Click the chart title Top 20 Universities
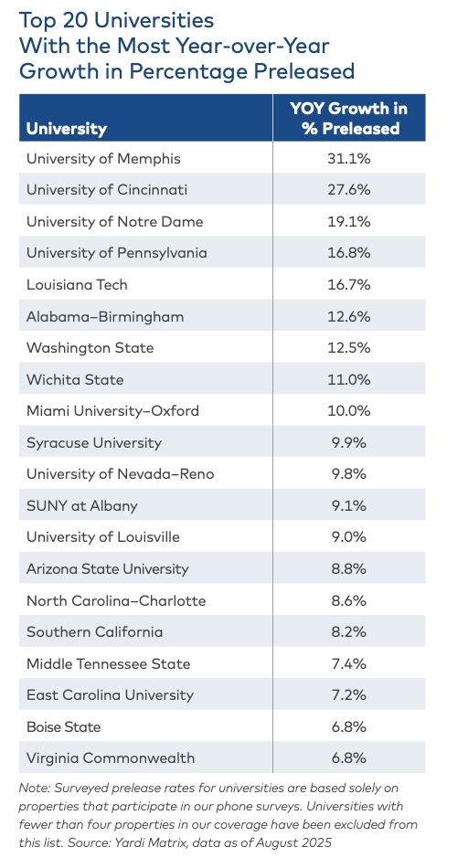 coord(116,20)
